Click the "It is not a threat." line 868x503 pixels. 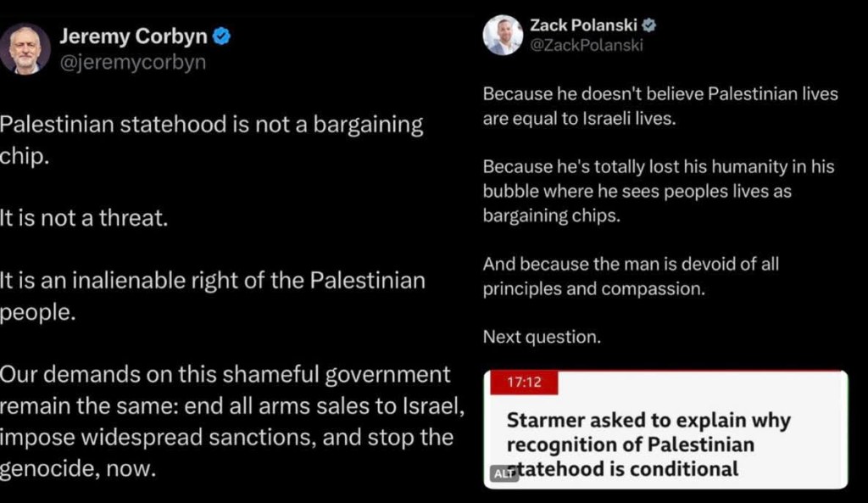85,218
